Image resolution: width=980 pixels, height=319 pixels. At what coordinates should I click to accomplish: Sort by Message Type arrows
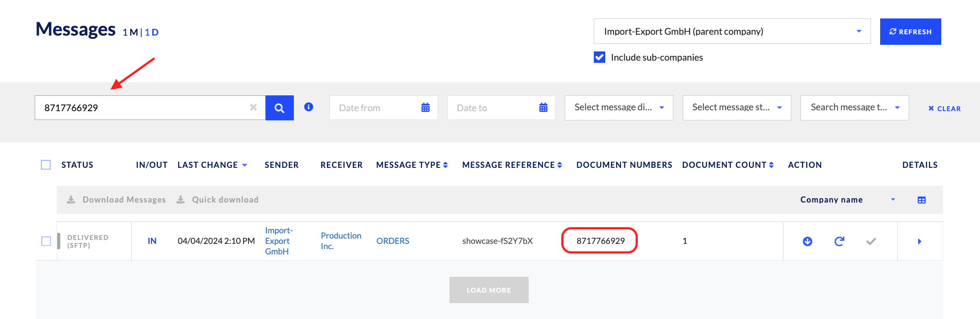[446, 165]
